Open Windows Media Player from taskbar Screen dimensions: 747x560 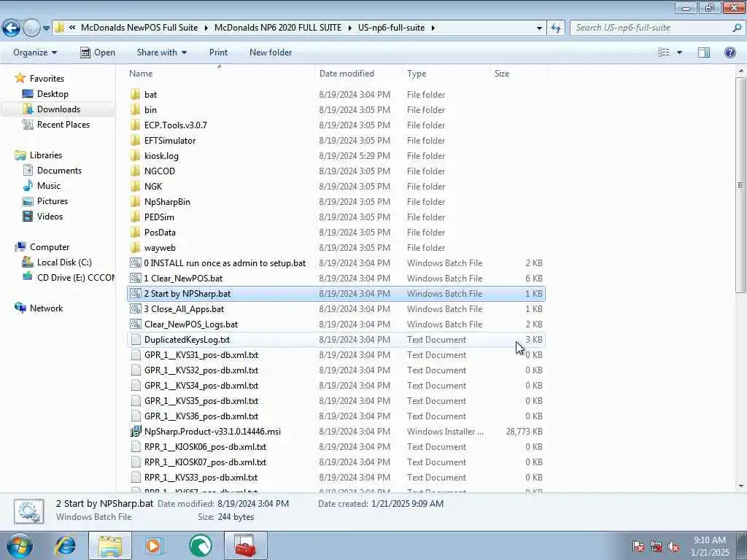[x=154, y=545]
